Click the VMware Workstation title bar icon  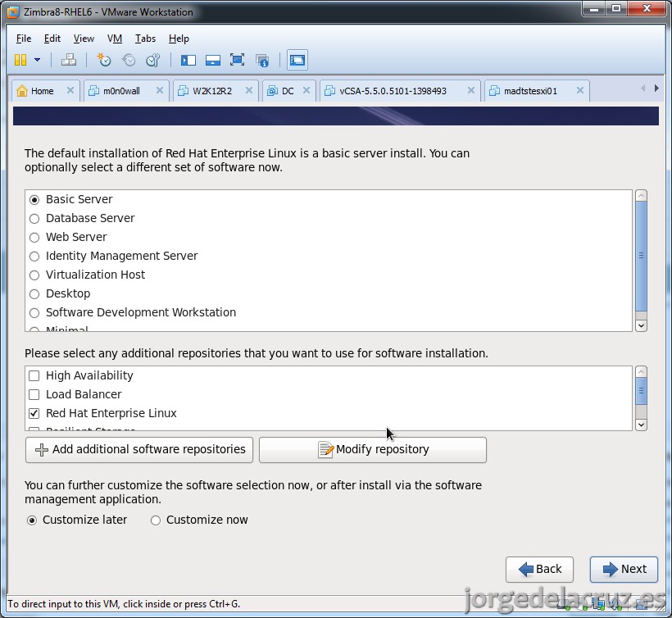13,12
